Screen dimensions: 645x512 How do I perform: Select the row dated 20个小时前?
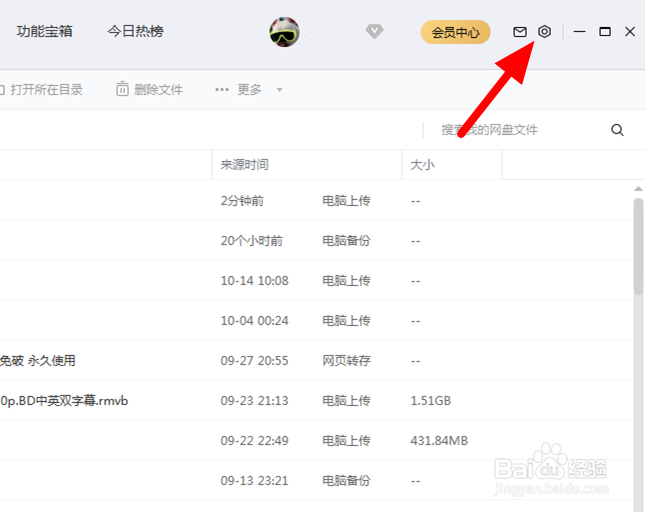click(x=315, y=241)
